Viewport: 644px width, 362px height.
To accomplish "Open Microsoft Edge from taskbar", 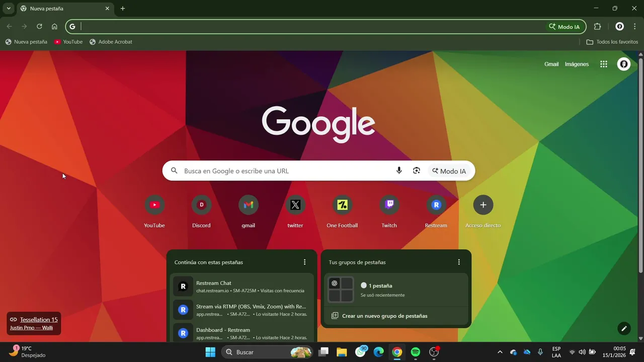I will 379,352.
